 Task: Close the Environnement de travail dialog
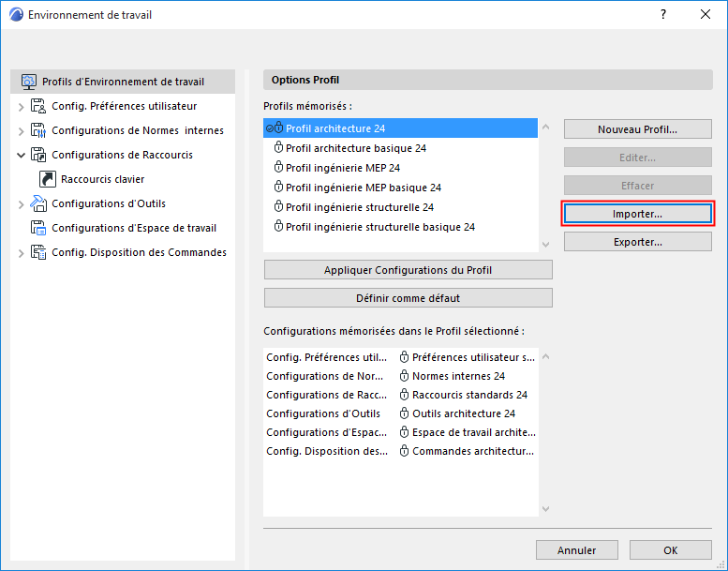[706, 14]
